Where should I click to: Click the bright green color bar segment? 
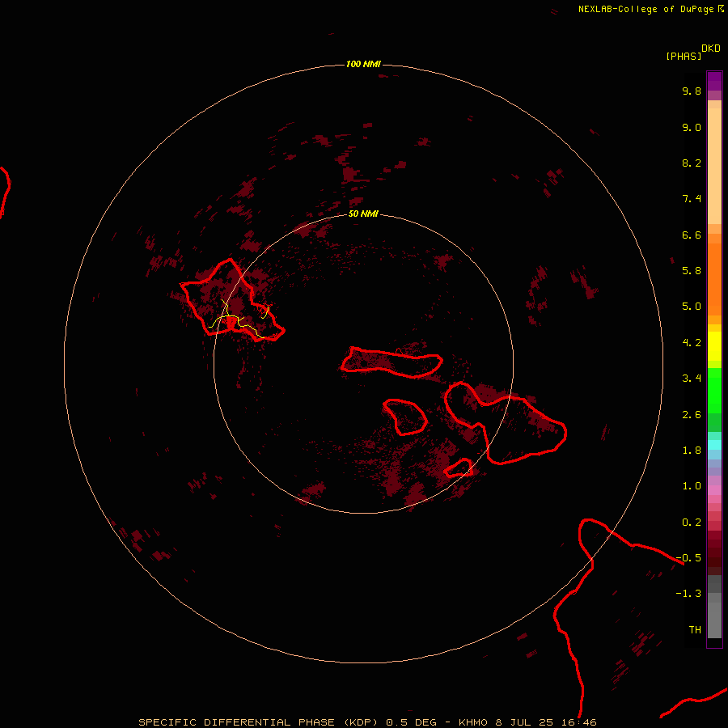tap(714, 391)
